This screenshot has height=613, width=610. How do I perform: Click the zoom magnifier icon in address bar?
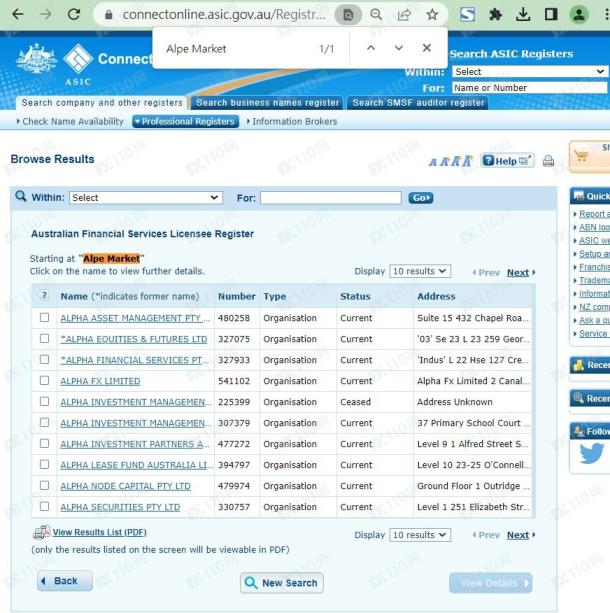(376, 15)
